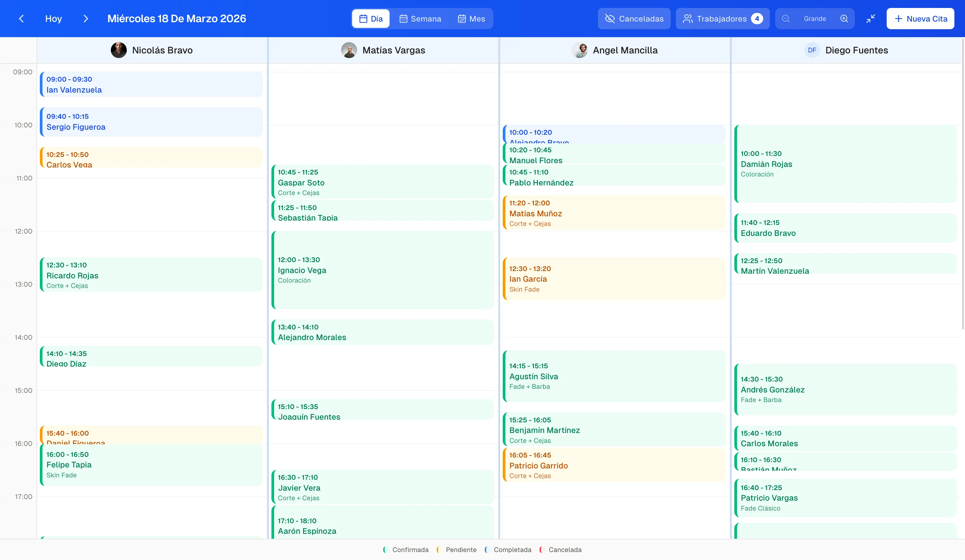The width and height of the screenshot is (965, 560).
Task: Open Manuel Flores 10:20 appointment
Action: pos(614,153)
